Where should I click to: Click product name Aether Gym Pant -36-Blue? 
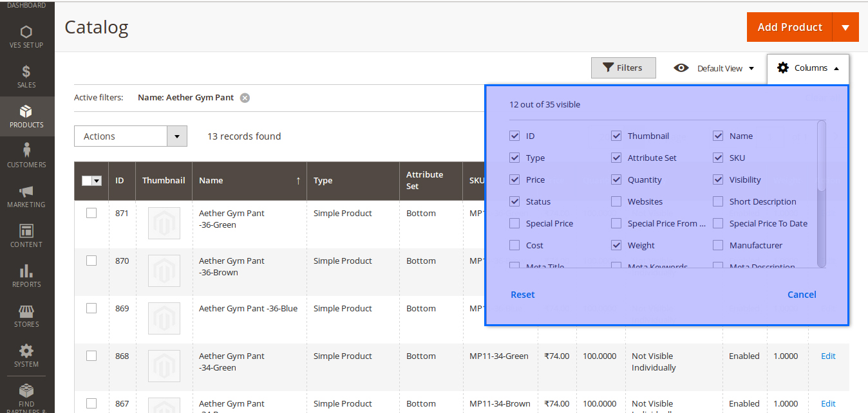coord(248,308)
